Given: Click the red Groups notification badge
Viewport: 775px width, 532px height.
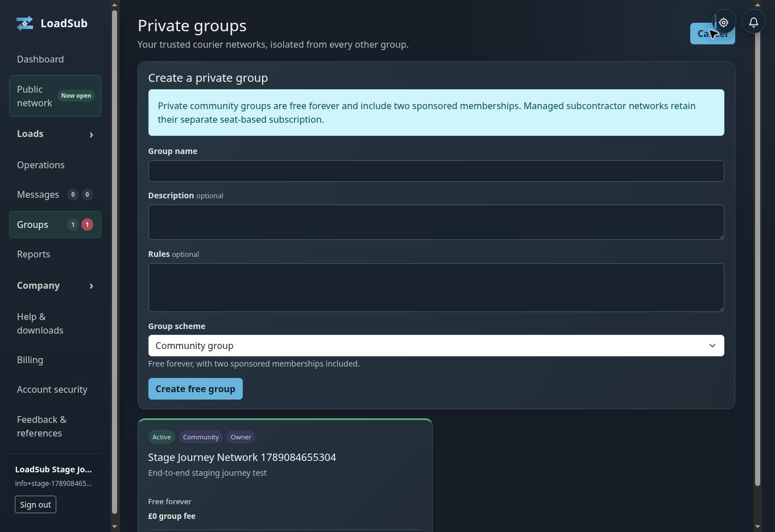Looking at the screenshot, I should [87, 225].
